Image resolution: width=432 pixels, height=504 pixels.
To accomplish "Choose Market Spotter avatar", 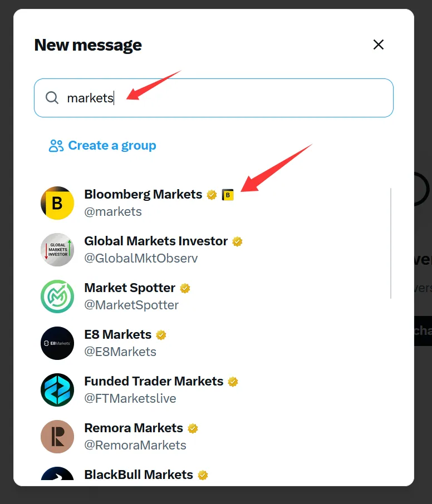I will click(x=57, y=297).
